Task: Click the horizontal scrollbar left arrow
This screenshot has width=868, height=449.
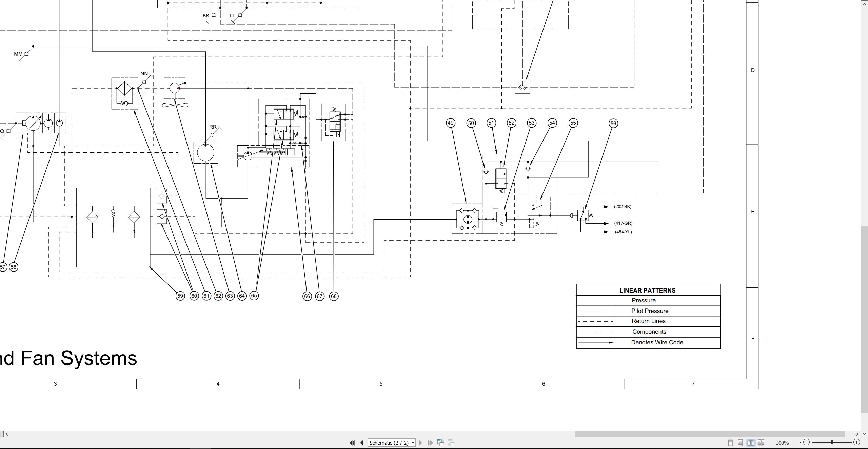Action: (x=7, y=434)
